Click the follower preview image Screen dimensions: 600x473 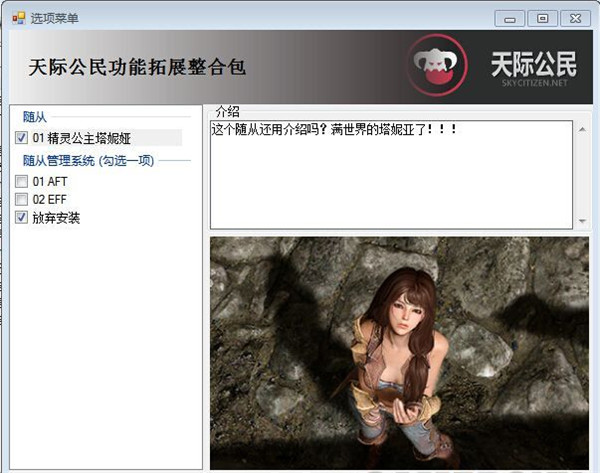pos(399,353)
